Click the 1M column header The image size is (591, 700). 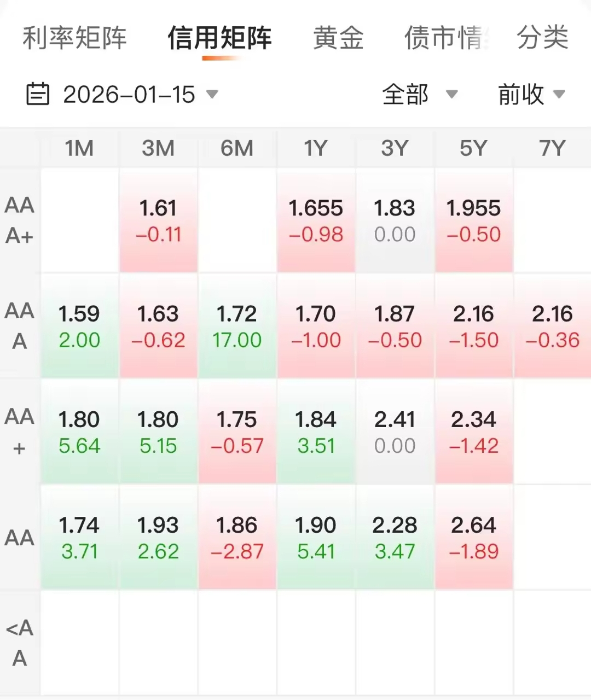pyautogui.click(x=79, y=148)
